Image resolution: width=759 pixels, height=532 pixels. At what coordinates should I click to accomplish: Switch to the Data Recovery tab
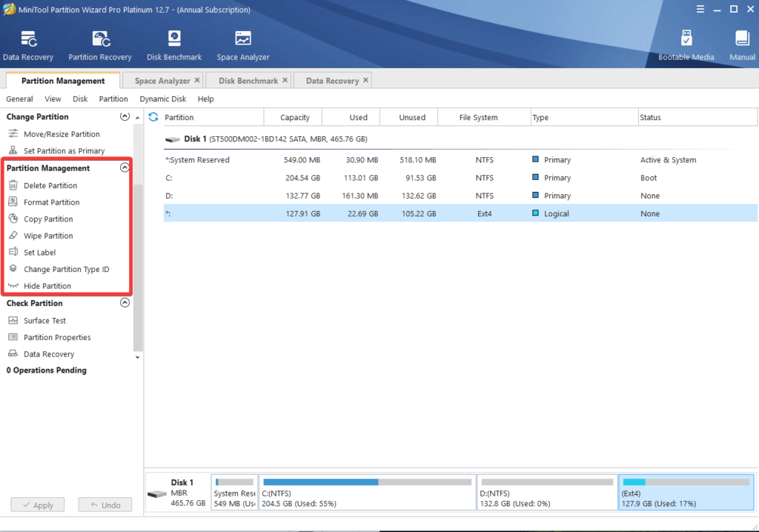pos(333,81)
